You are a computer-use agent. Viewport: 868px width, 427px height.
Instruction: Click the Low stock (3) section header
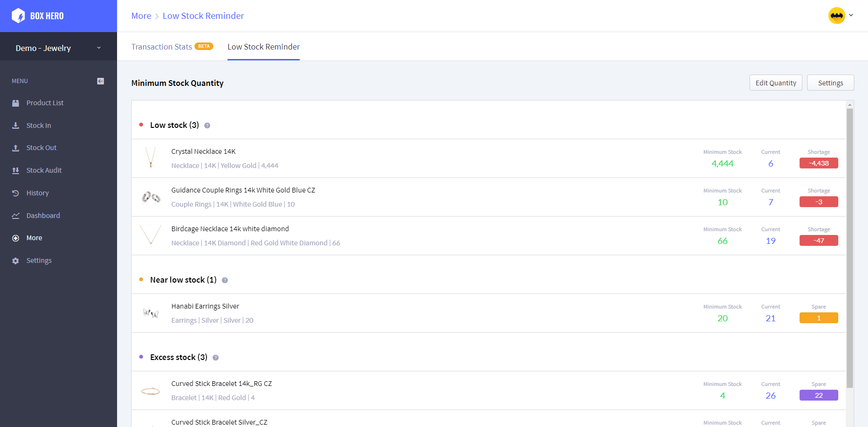click(x=175, y=125)
